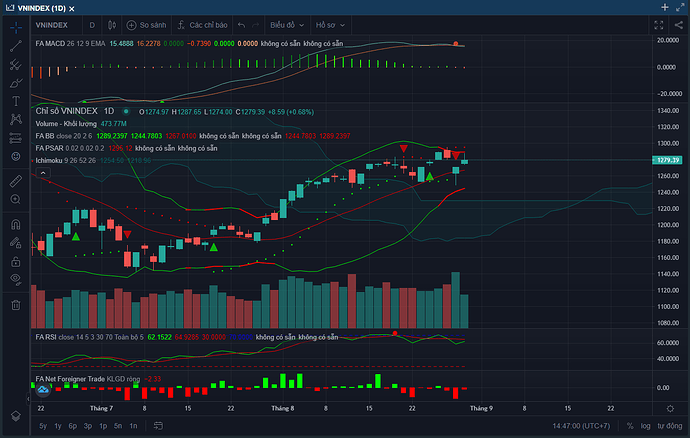690x438 pixels.
Task: Click the Tháng 9 date label
Action: click(481, 408)
